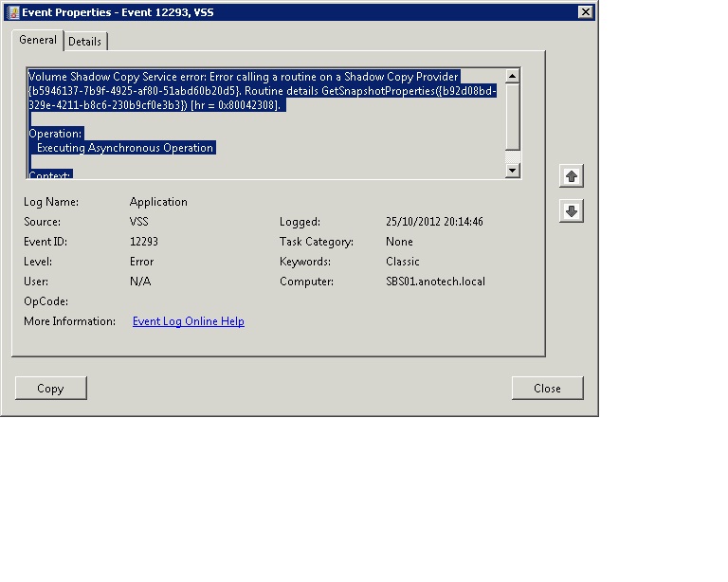Click the event icon in the title bar
The width and height of the screenshot is (728, 582).
[13, 12]
